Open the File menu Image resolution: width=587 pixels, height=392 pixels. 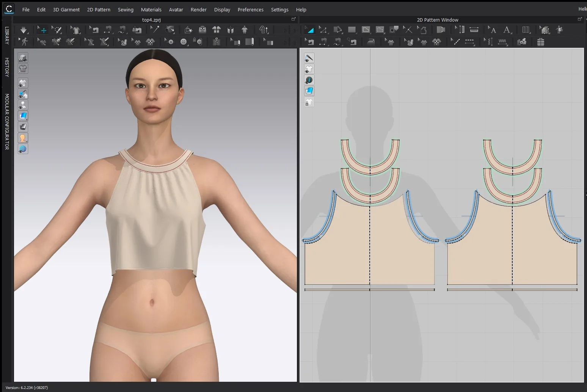pos(26,9)
